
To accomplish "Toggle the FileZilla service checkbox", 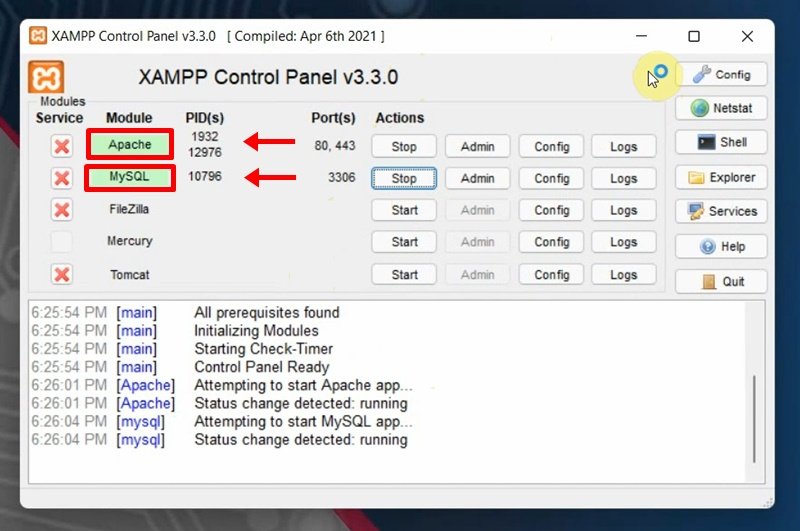I will pos(62,210).
